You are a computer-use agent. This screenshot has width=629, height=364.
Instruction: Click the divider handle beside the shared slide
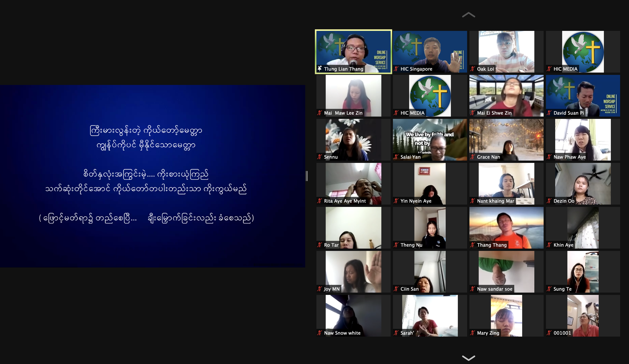(x=307, y=176)
